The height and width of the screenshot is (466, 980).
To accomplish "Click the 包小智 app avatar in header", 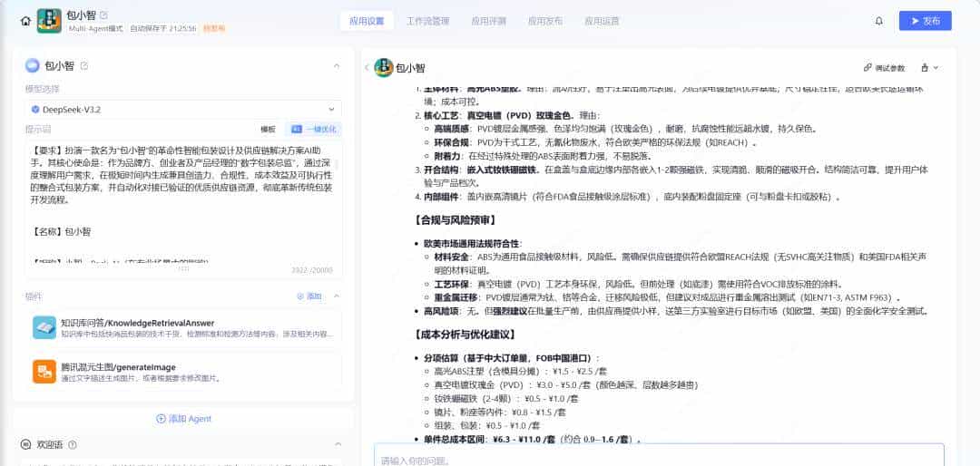I will click(x=49, y=21).
